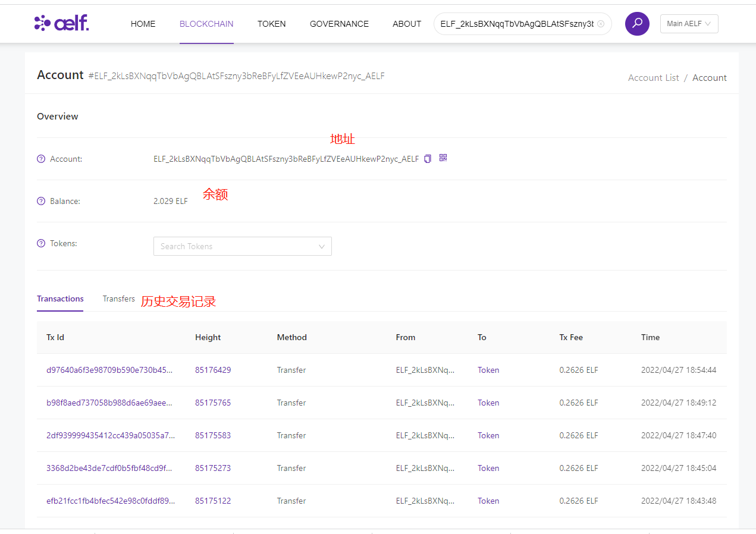Viewport: 756px width, 534px height.
Task: Click into the address search input field
Action: (x=516, y=24)
